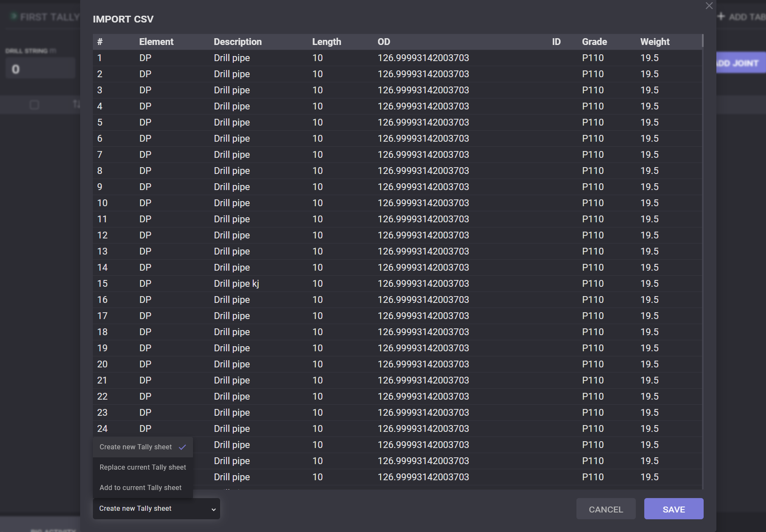Click the Weight column header
Image resolution: width=766 pixels, height=532 pixels.
pyautogui.click(x=654, y=42)
